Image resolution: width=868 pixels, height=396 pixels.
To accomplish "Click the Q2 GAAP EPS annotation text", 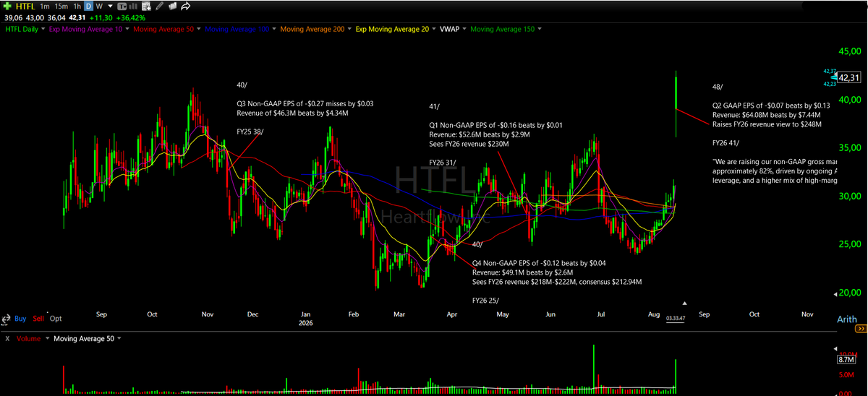I will pyautogui.click(x=771, y=105).
